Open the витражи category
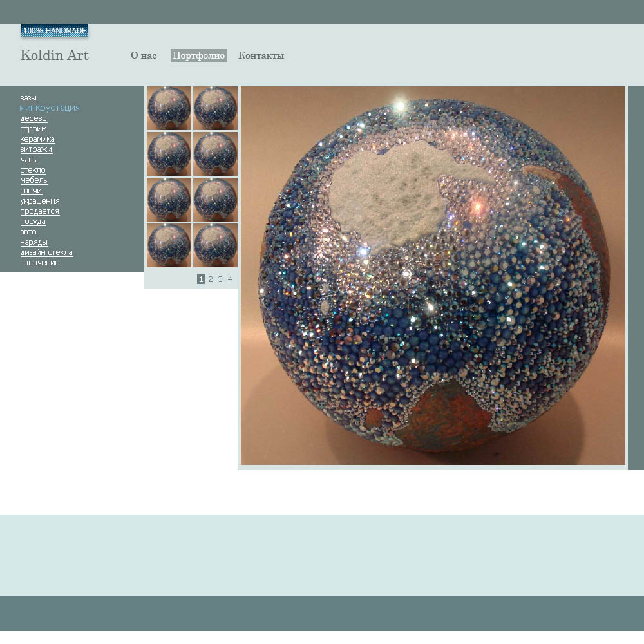This screenshot has width=644, height=644. [36, 149]
